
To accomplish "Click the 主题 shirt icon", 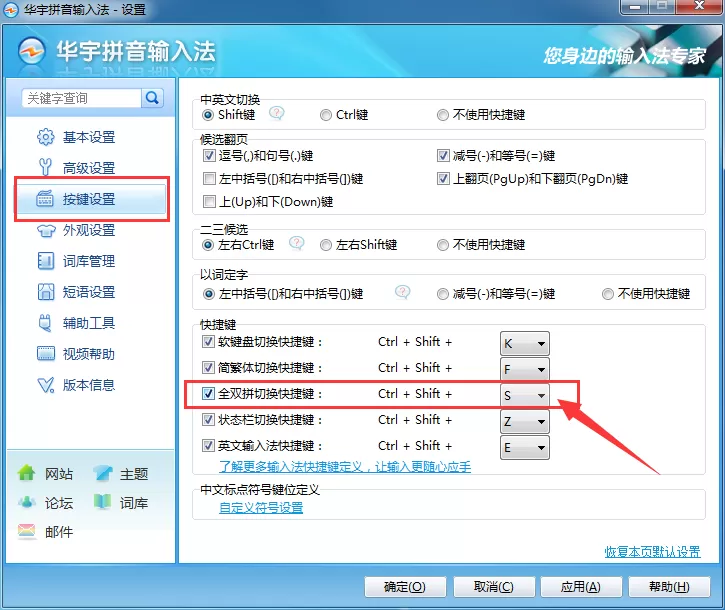I will coord(103,473).
